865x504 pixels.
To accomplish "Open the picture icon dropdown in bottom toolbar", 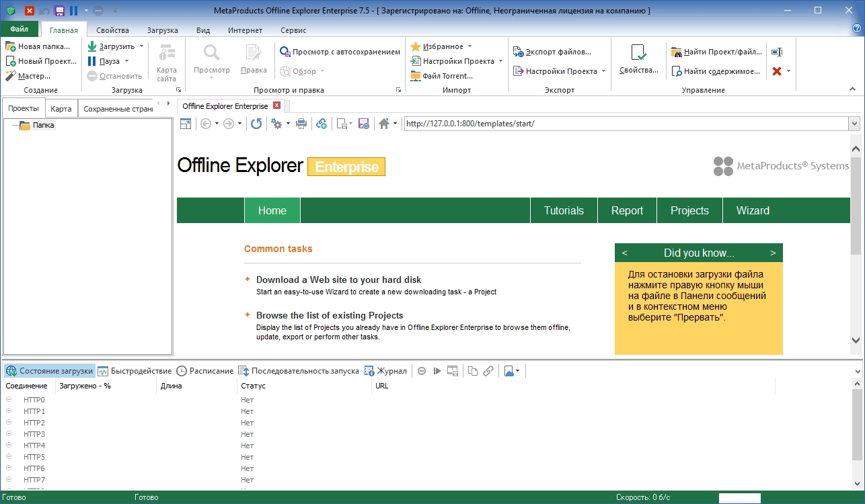I will 517,371.
